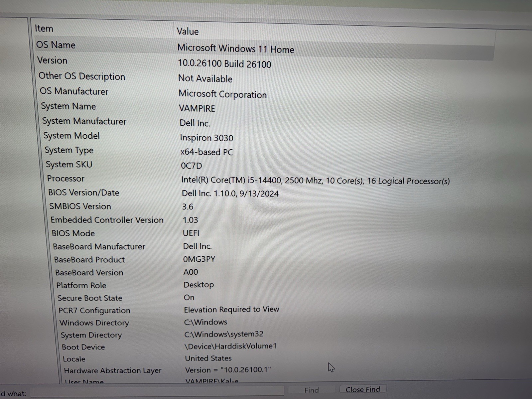
Task: Click the Elevation Required to View value
Action: (231, 310)
